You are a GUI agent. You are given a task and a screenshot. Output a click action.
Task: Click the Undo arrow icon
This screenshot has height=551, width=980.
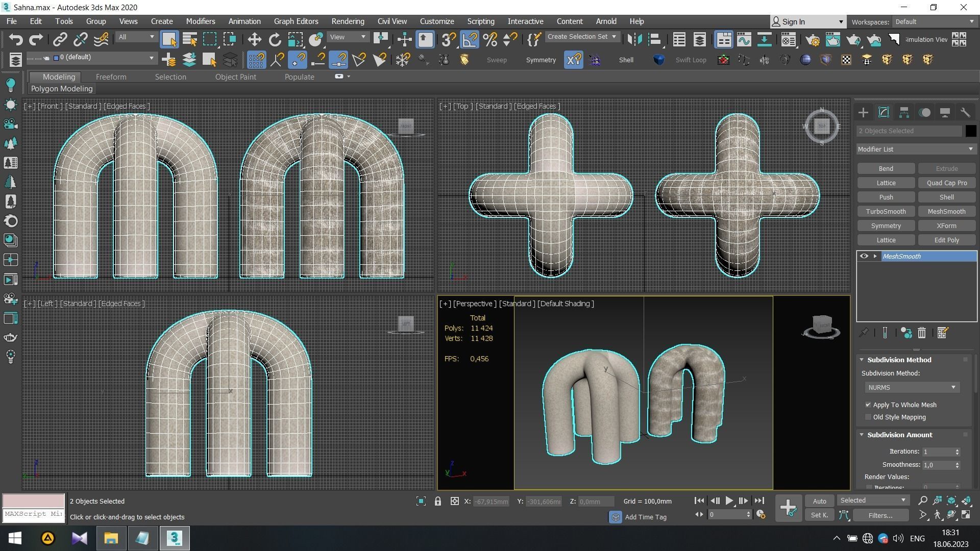tap(16, 40)
